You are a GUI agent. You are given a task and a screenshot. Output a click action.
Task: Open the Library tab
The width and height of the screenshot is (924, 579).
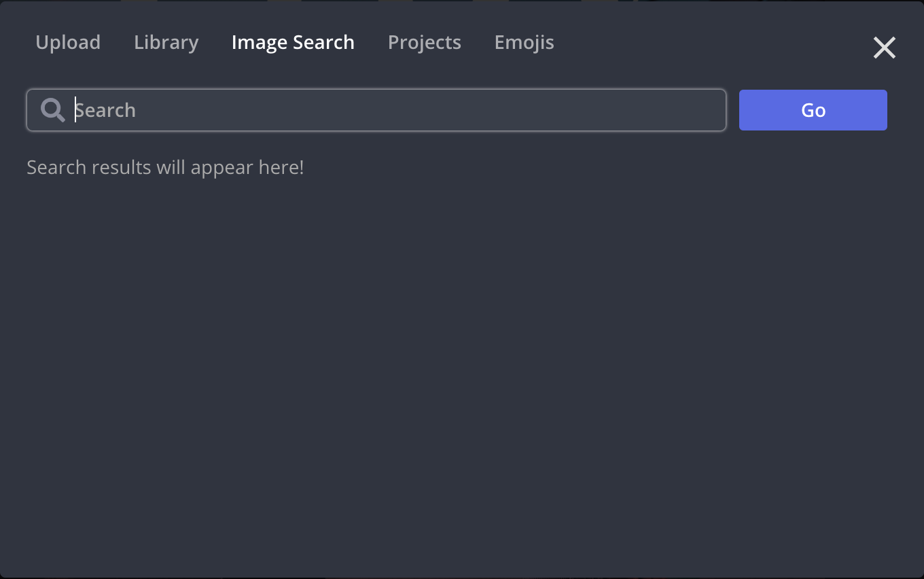(166, 42)
